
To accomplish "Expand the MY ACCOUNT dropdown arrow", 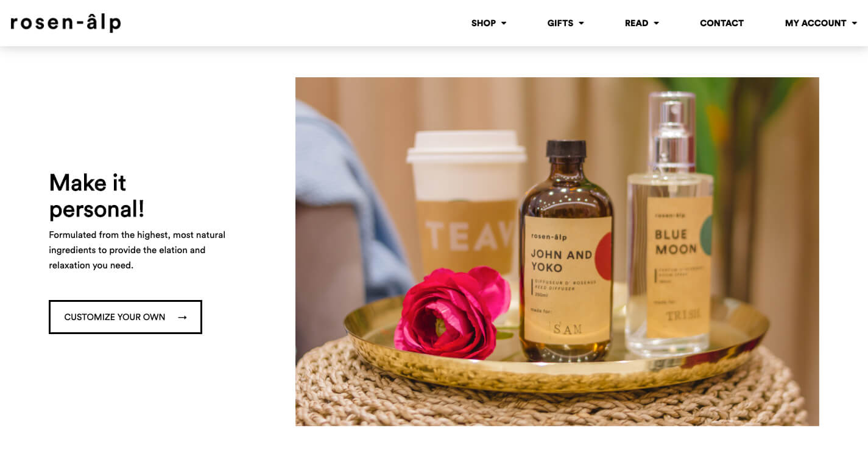I will [854, 23].
